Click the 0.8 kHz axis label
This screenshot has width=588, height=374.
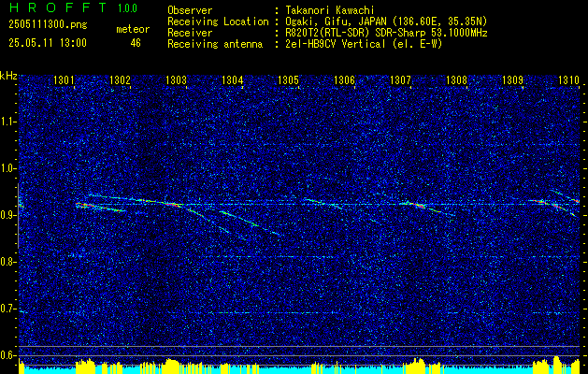7,262
